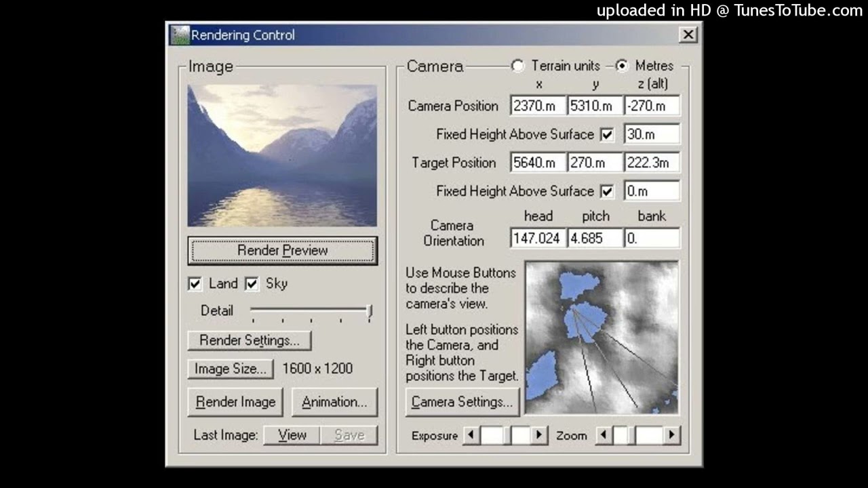
Task: Click target height field 0.m
Action: [652, 191]
